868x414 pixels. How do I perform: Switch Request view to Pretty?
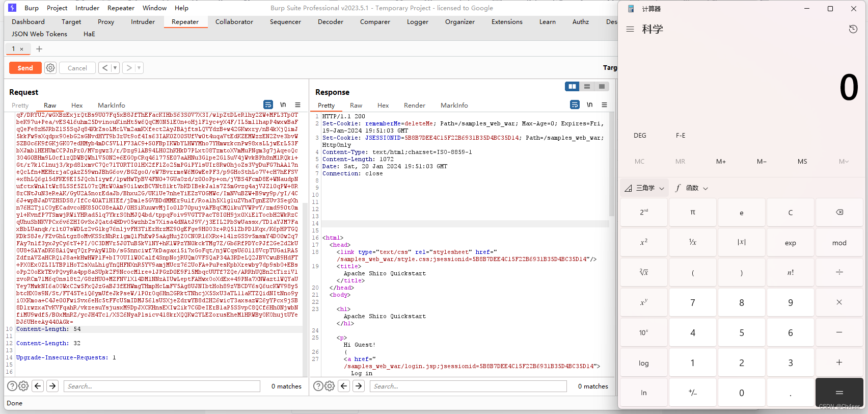20,106
